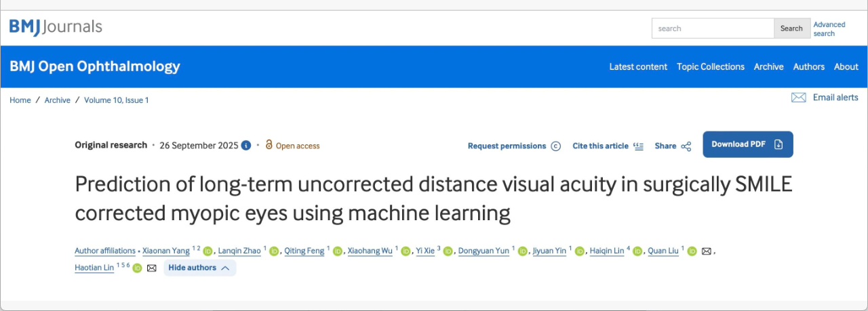Open the Archive navigation item
This screenshot has height=311, width=868.
[768, 66]
